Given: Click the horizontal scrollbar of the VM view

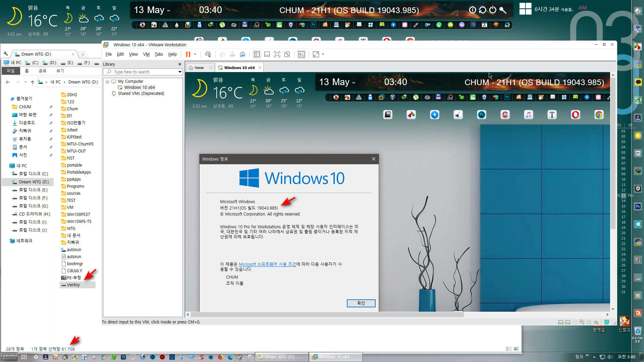Looking at the screenshot, I should pyautogui.click(x=327, y=315).
